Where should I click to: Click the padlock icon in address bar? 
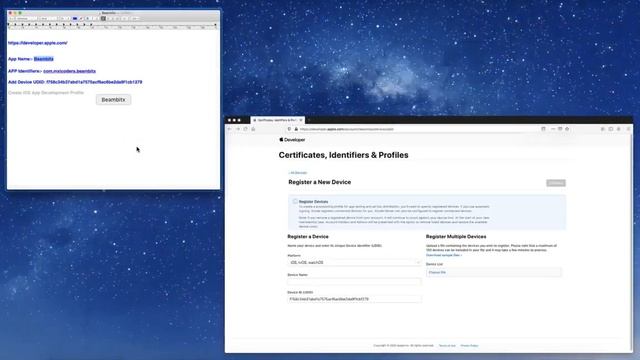point(296,129)
